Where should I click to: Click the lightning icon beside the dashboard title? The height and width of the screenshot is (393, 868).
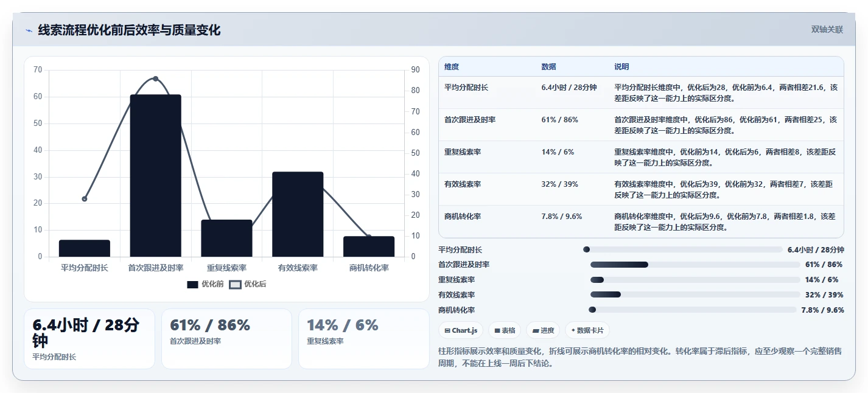click(29, 30)
